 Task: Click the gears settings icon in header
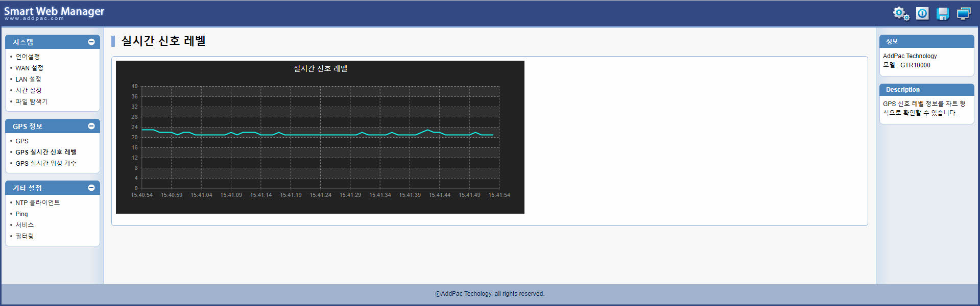pos(901,14)
